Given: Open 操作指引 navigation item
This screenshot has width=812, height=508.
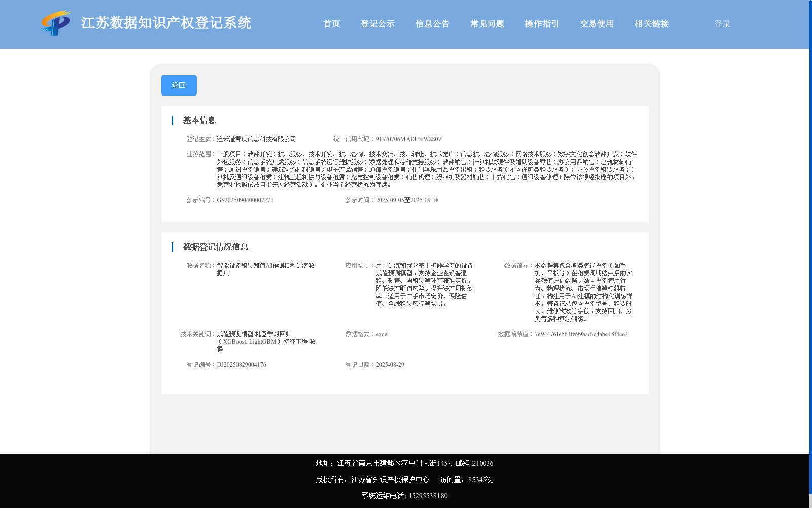Looking at the screenshot, I should point(542,24).
